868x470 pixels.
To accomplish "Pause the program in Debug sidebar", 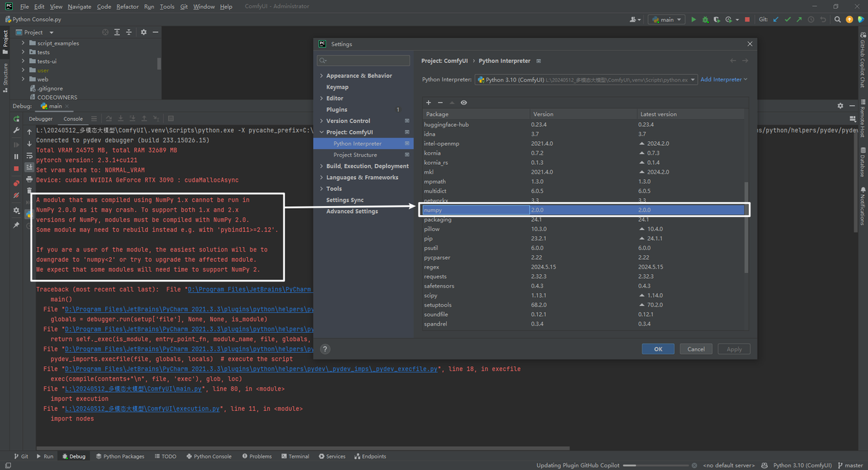I will coord(16,156).
